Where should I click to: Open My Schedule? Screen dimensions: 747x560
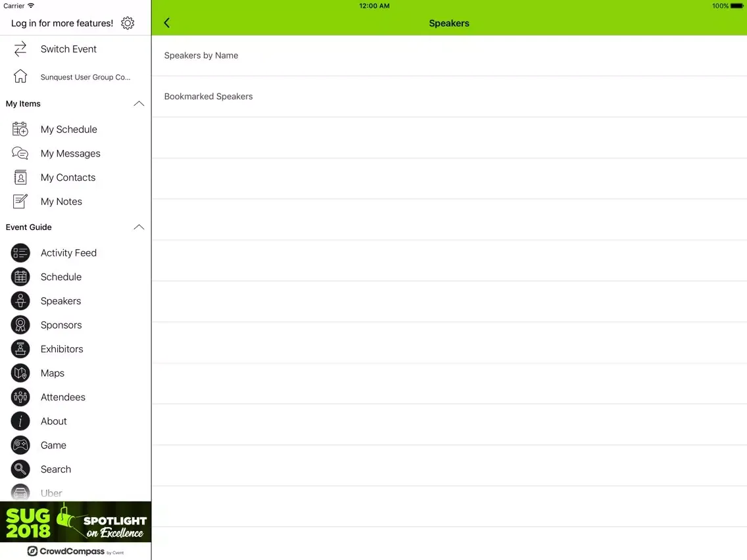(68, 129)
